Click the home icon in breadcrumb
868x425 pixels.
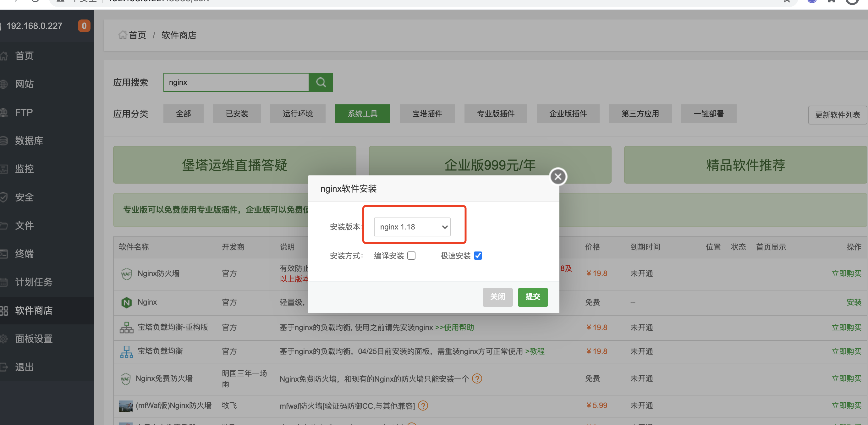[x=122, y=35]
